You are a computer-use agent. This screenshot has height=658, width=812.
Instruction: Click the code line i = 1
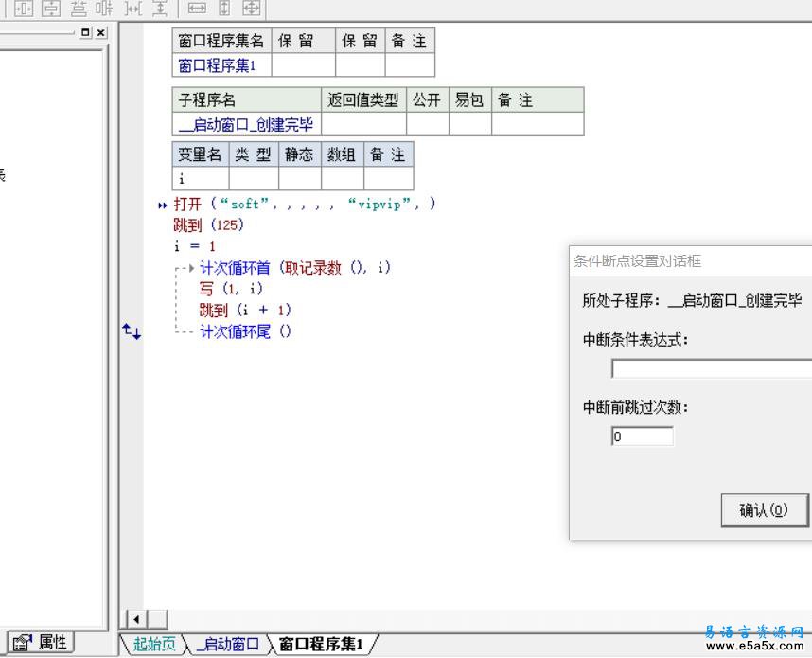195,246
